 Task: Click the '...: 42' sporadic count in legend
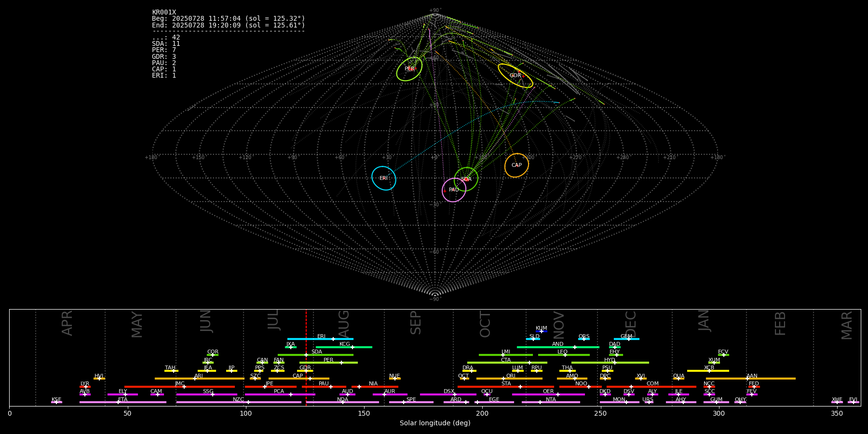coord(166,38)
